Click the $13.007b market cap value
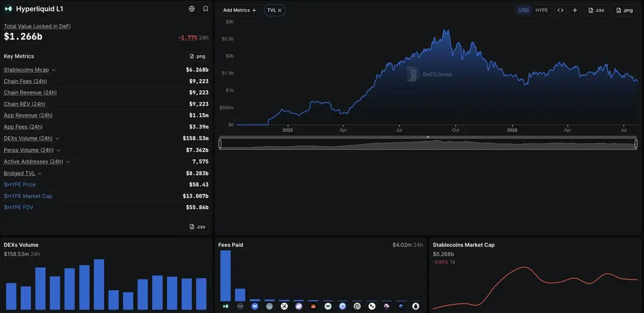 tap(195, 196)
